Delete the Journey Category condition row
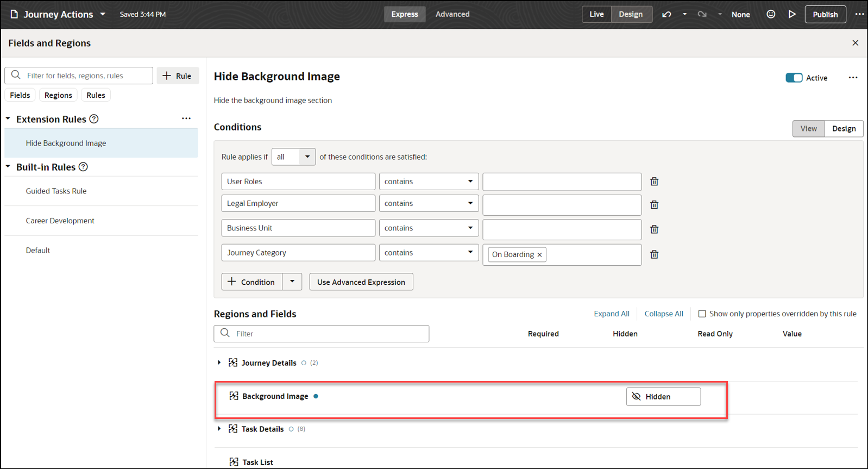Screen dimensions: 868x469 click(654, 254)
